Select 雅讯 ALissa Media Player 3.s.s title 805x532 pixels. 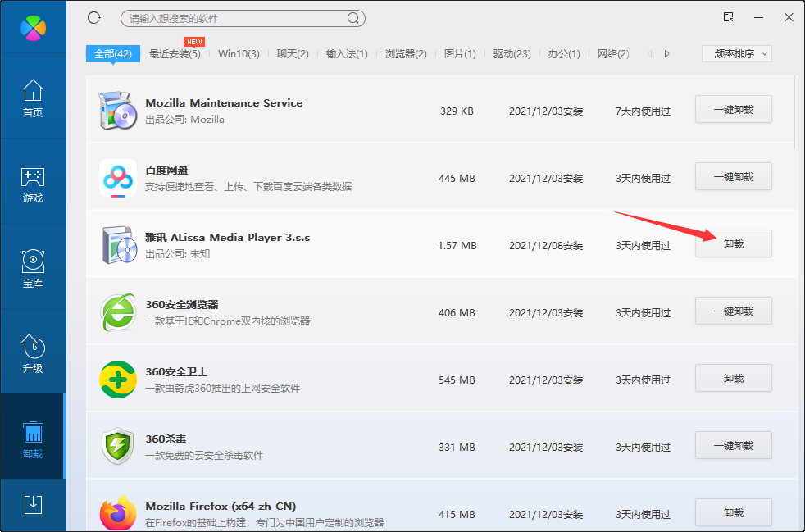pyautogui.click(x=227, y=237)
